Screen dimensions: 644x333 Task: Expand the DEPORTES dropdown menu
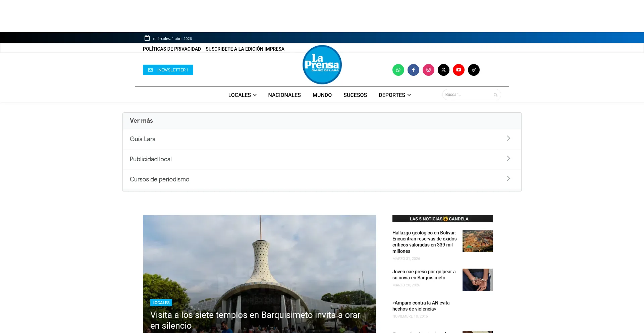click(394, 95)
